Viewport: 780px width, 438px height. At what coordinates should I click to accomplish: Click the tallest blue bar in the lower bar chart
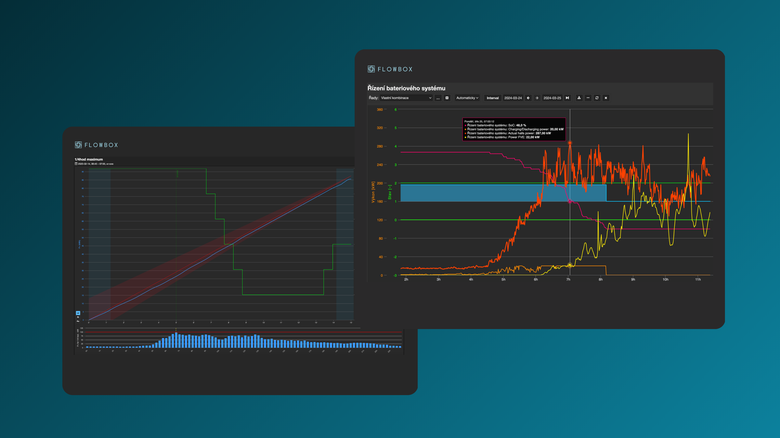coord(176,340)
